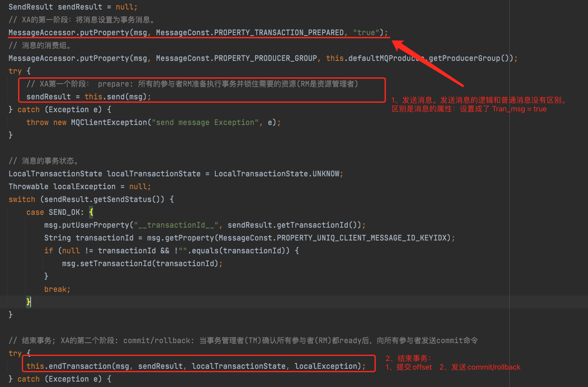
Task: Click highlighted opening brace after SEND_OK
Action: coord(91,212)
